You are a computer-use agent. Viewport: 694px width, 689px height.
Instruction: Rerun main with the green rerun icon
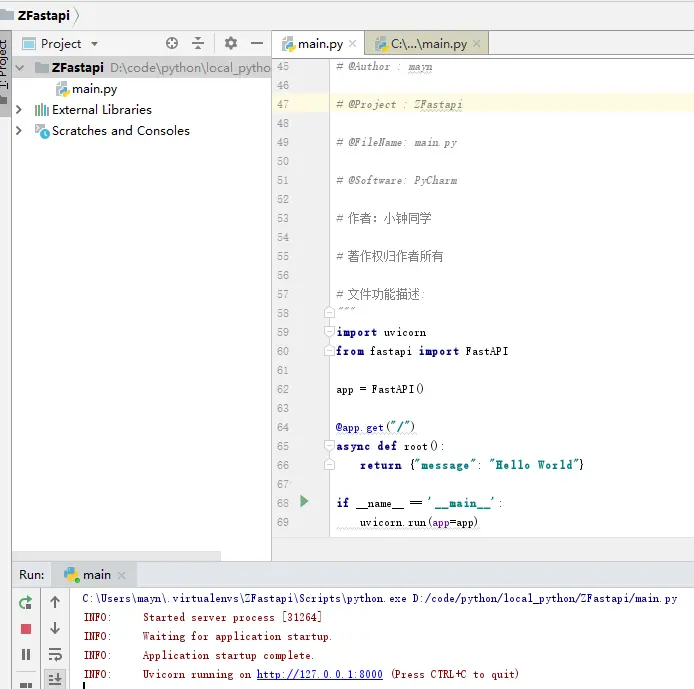click(26, 602)
